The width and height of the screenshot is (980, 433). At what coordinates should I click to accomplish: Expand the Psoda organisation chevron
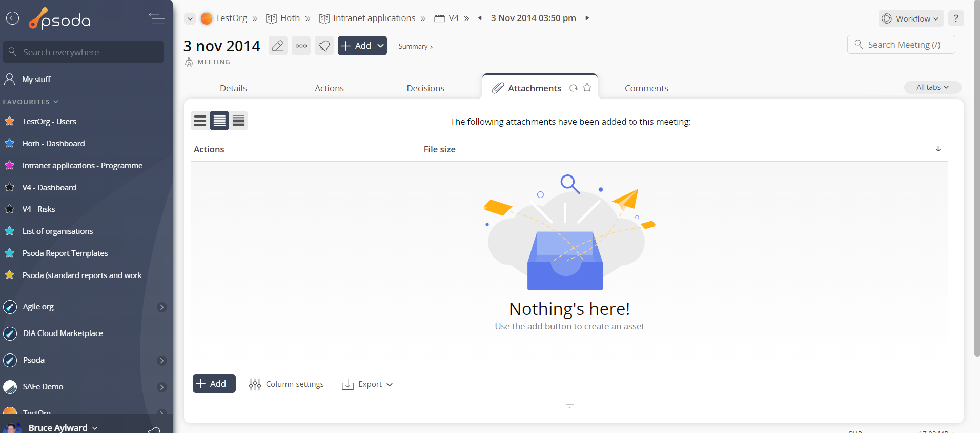(x=162, y=361)
